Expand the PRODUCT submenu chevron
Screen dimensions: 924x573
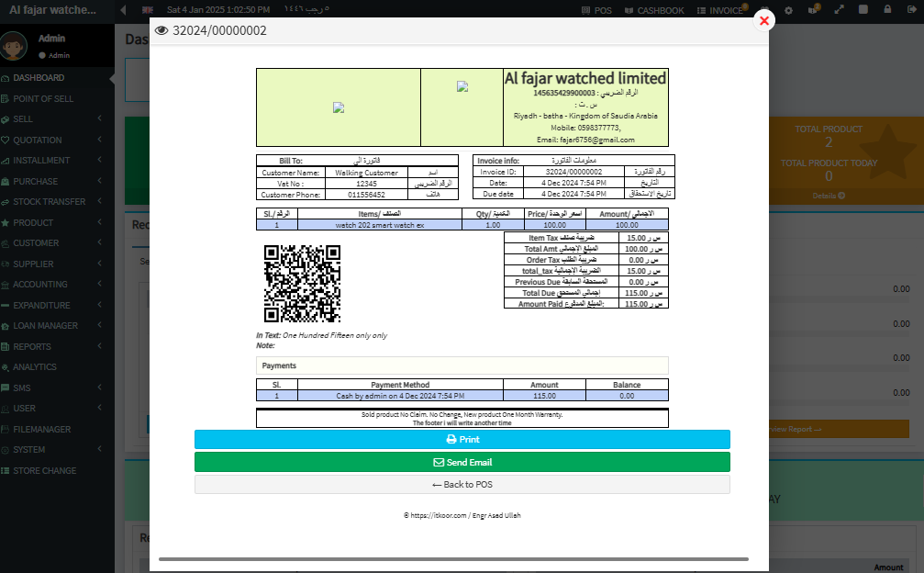pos(100,221)
